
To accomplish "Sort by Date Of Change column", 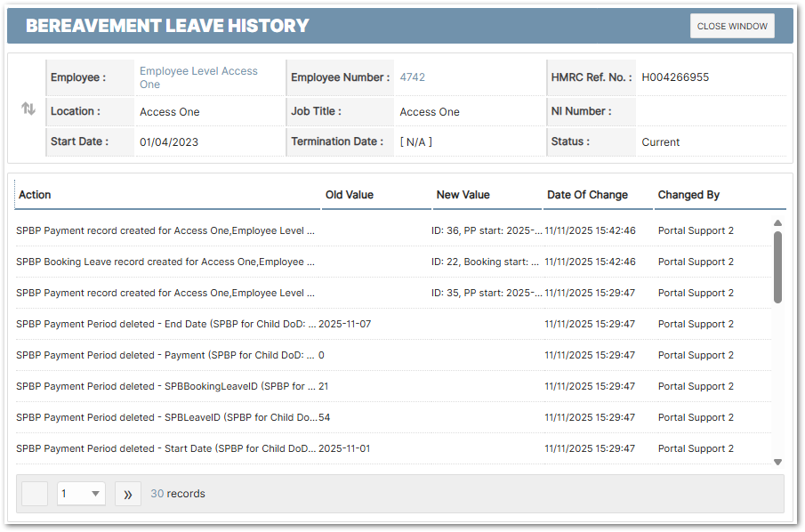I will coord(587,195).
